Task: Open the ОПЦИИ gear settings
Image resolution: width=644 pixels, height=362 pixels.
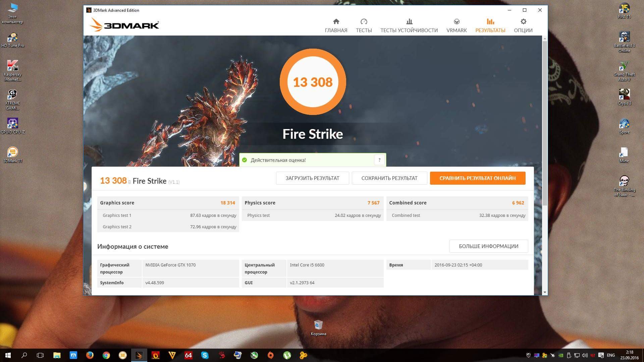Action: point(523,25)
